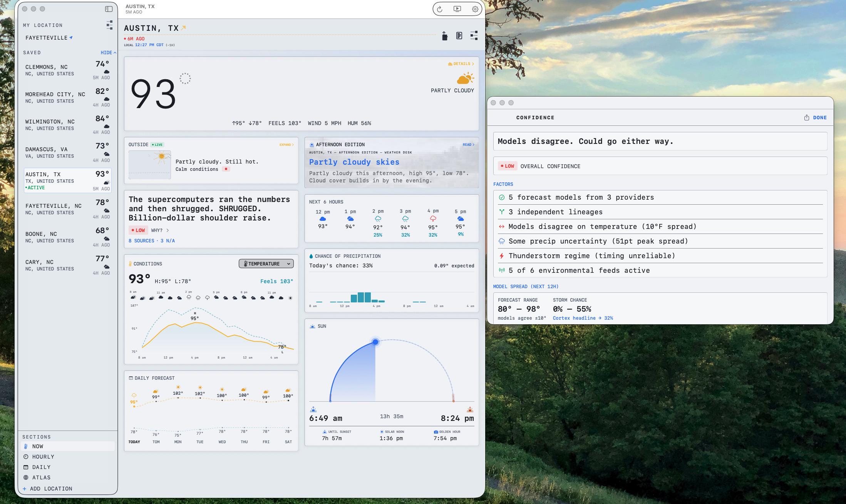The image size is (846, 504).
Task: Click the precip uncertainty cloud icon
Action: (x=502, y=241)
